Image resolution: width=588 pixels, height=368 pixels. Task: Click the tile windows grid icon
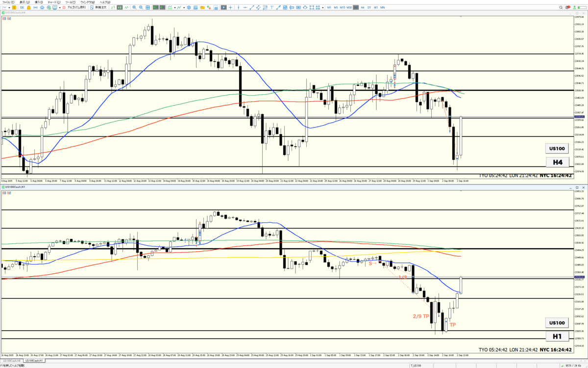tap(147, 8)
